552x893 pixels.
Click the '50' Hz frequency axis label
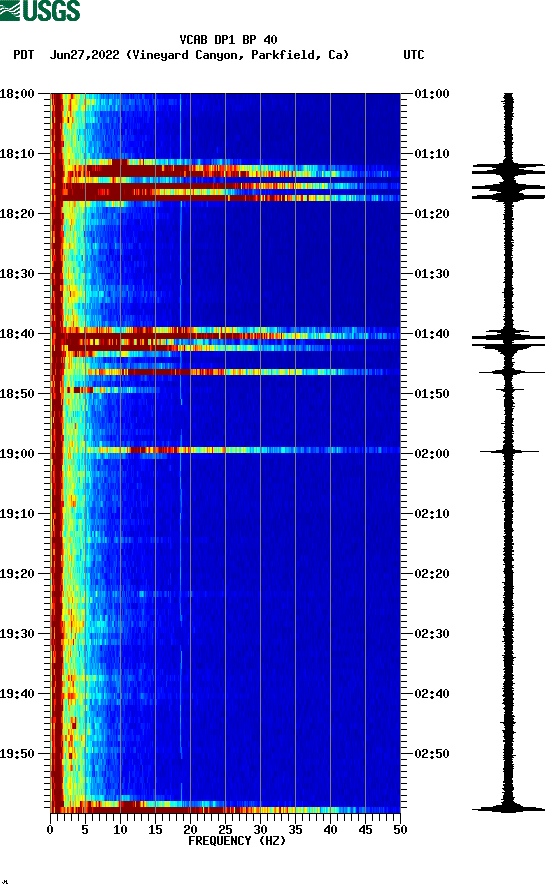tap(400, 830)
